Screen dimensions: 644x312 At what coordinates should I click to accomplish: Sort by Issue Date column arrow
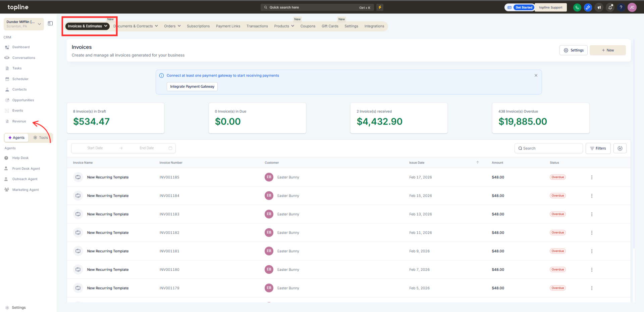[x=478, y=163]
